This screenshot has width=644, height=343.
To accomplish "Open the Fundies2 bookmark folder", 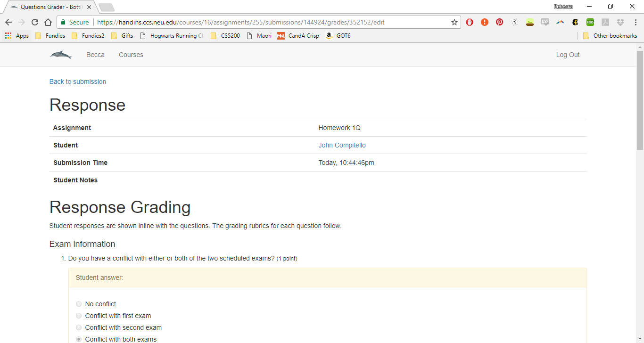I will pos(88,36).
